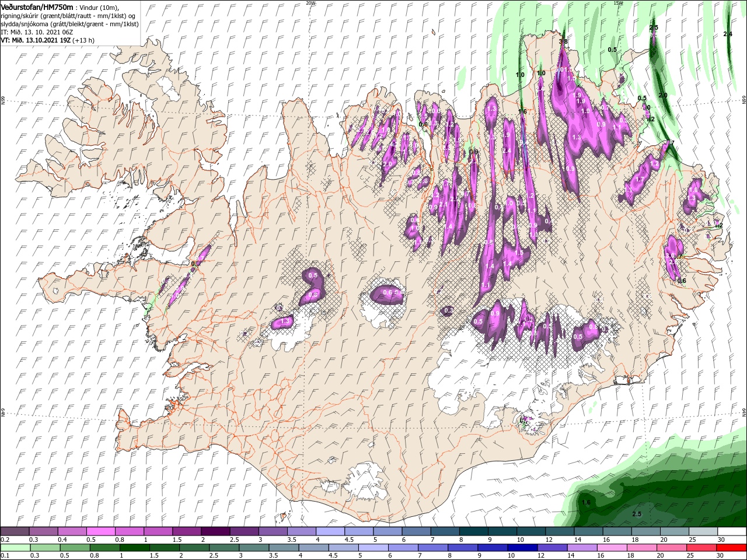
Task: Click the dark purple snow swatch between 2 and 2.5
Action: coord(215,531)
